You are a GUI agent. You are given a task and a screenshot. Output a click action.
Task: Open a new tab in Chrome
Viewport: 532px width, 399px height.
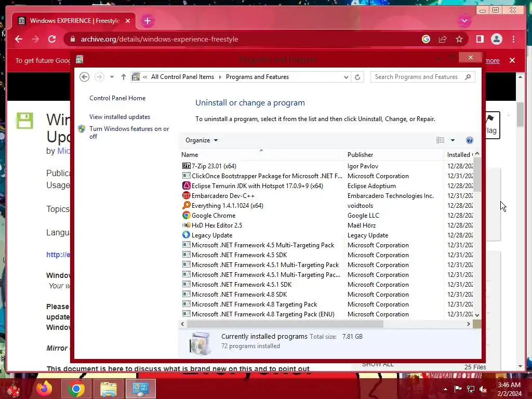pyautogui.click(x=147, y=21)
